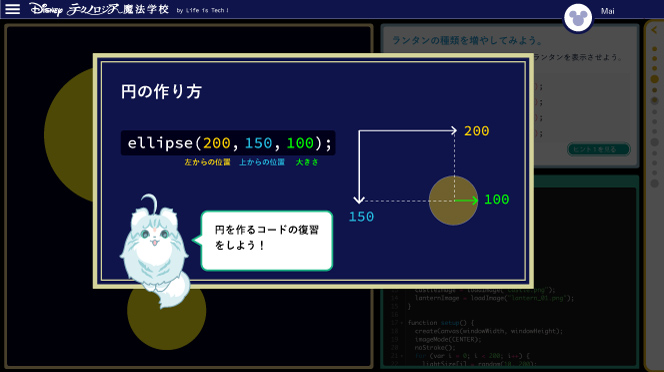664x372 pixels.
Task: Collapse the progress sidebar with the chevron arrow
Action: (654, 30)
